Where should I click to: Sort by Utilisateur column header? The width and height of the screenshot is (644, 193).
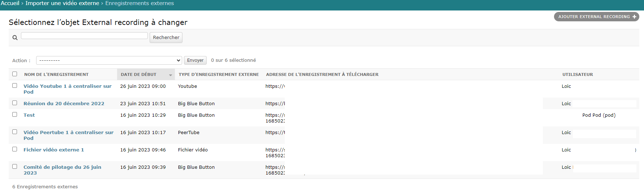pyautogui.click(x=577, y=74)
